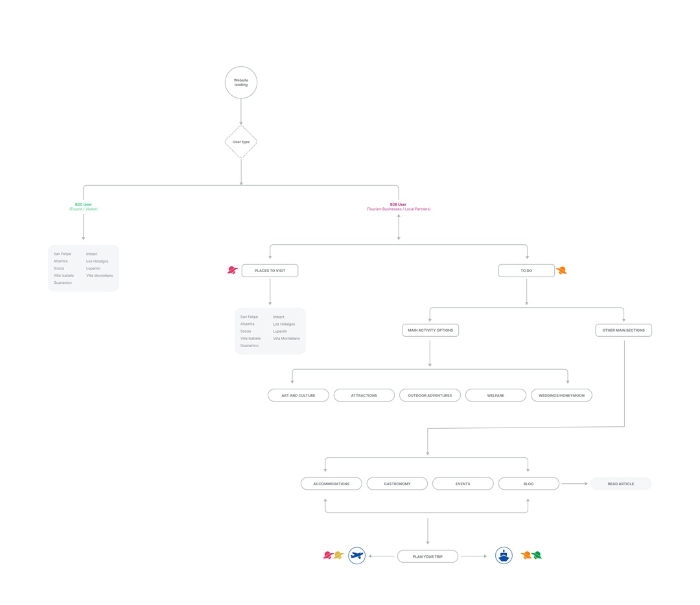
Task: Click Imbert in the list under B2C User
Action: pos(92,254)
